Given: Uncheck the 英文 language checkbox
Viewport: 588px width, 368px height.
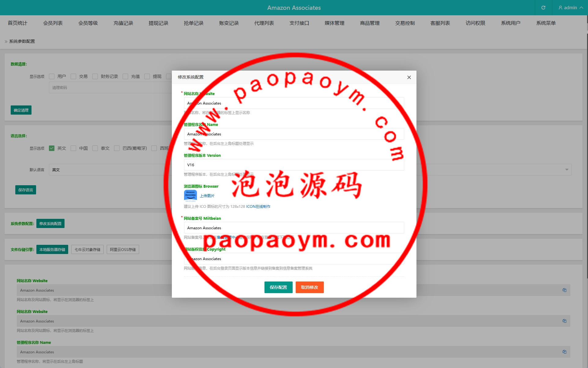Looking at the screenshot, I should (x=52, y=148).
